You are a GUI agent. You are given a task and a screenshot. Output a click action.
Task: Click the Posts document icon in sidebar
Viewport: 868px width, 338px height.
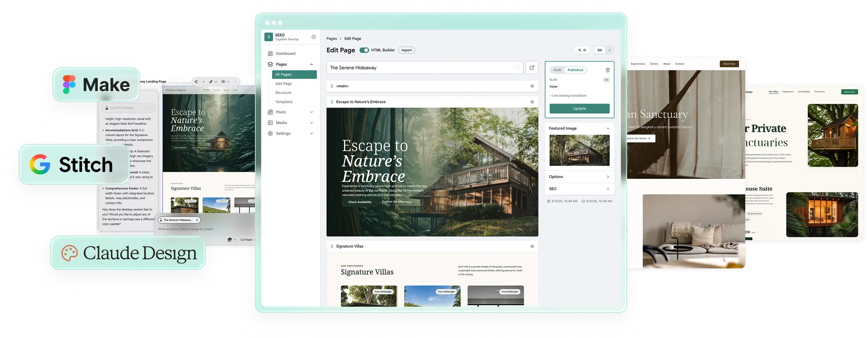point(270,112)
